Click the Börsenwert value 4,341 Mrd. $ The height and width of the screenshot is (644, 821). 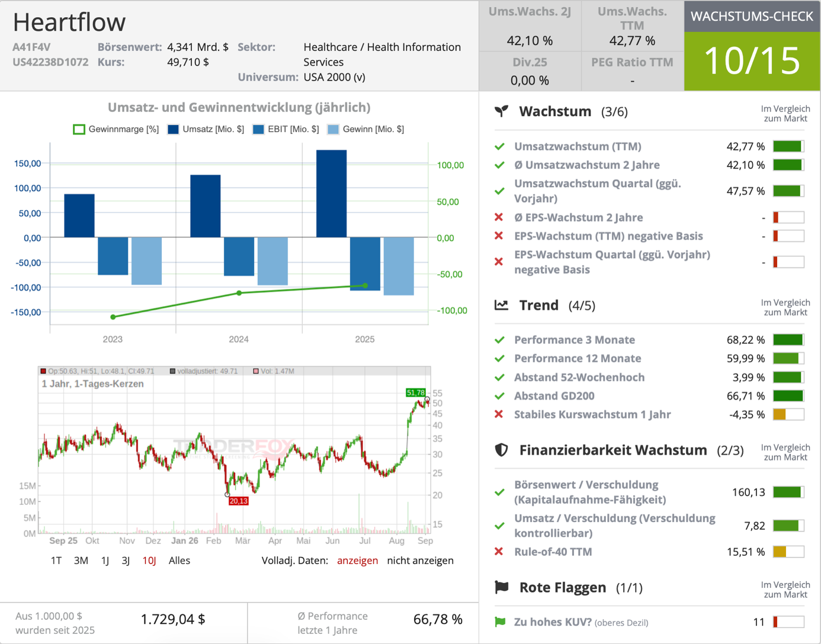pos(198,47)
